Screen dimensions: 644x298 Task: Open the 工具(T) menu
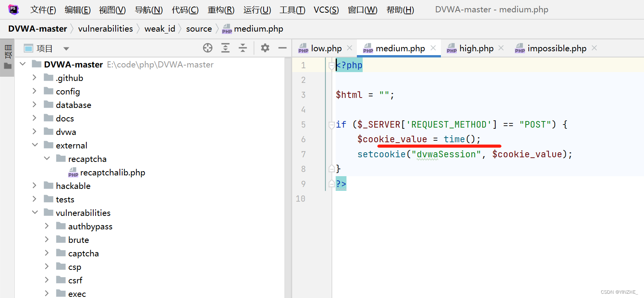(293, 10)
